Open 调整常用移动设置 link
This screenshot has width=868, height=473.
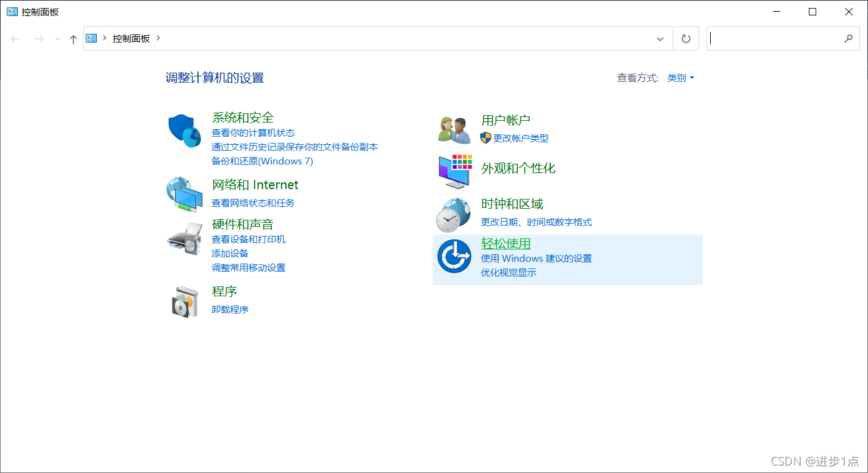(248, 268)
